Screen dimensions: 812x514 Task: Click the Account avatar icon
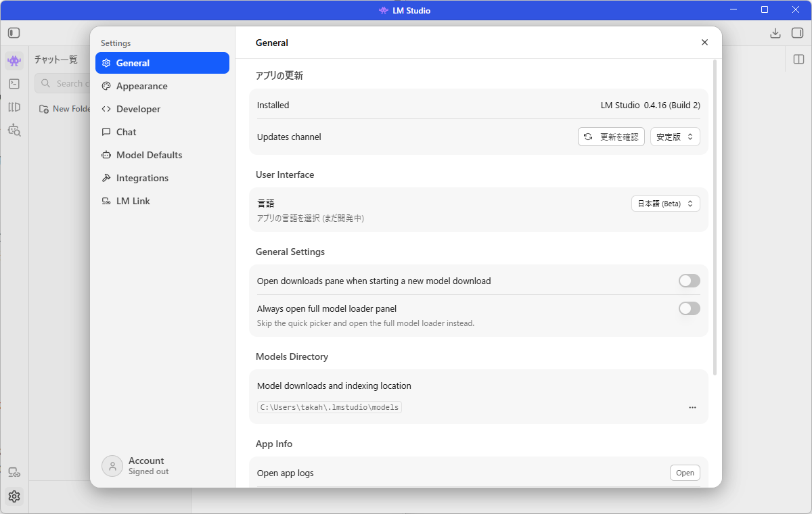(112, 466)
